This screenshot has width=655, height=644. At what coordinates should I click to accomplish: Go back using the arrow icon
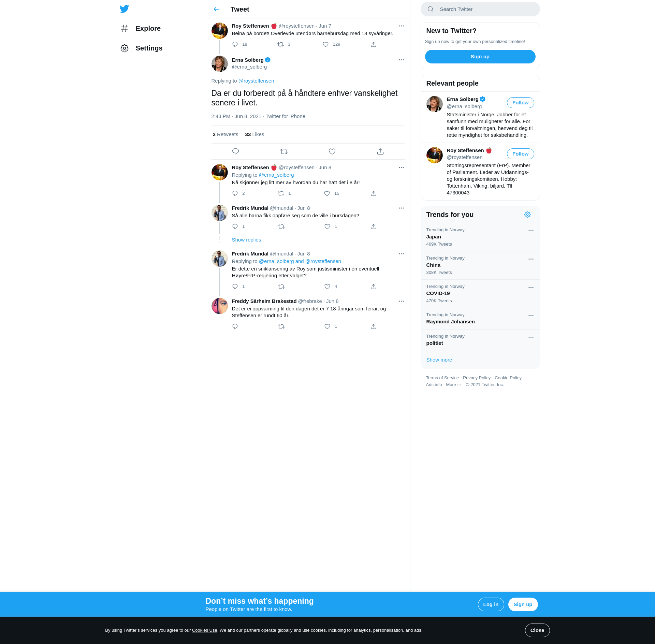(x=216, y=9)
